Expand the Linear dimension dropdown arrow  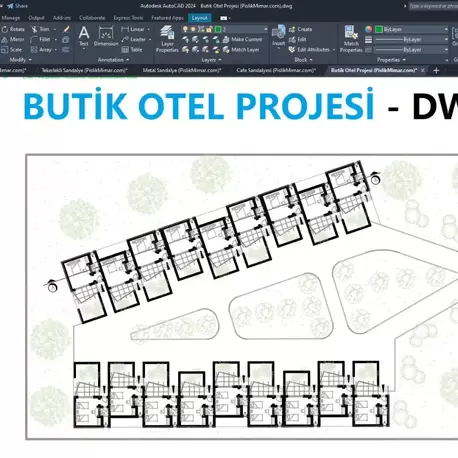click(x=149, y=30)
